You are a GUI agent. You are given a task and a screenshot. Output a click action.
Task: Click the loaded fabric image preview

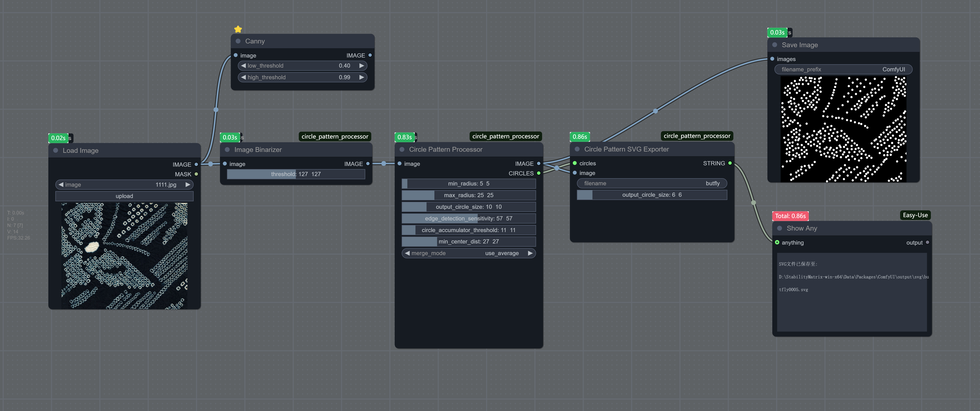(x=124, y=256)
